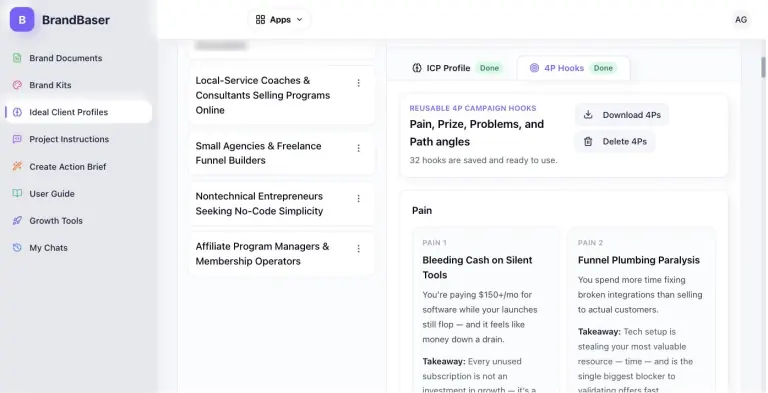Click the 4P Hooks target icon
Viewport: 768px width, 393px height.
534,68
